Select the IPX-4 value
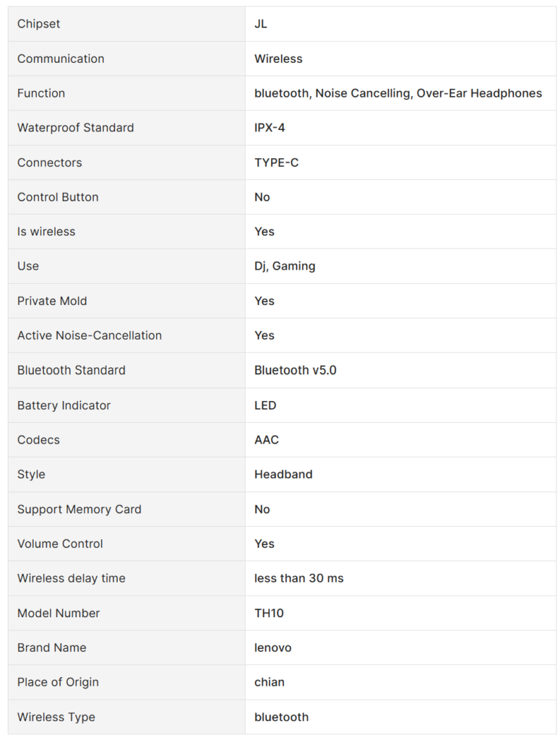 (x=271, y=128)
